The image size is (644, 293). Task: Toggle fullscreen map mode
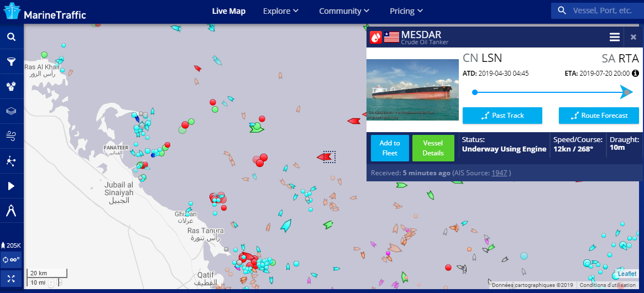[x=11, y=278]
